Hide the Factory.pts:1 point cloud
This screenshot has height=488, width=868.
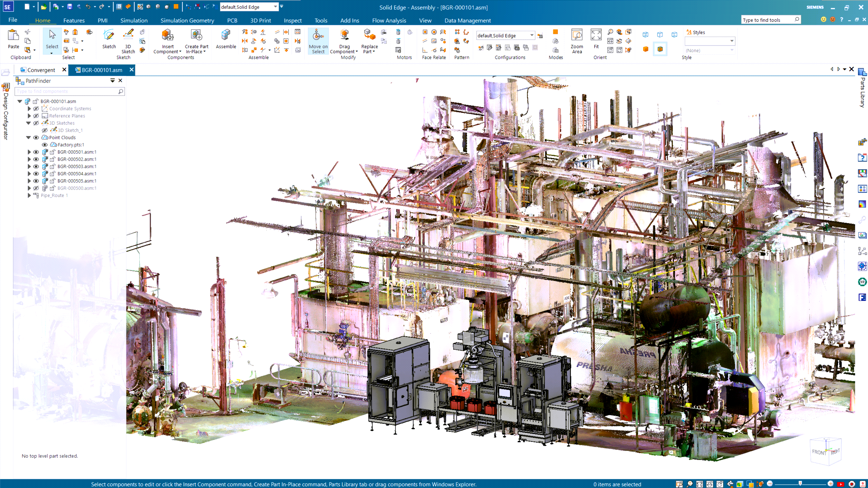(45, 145)
